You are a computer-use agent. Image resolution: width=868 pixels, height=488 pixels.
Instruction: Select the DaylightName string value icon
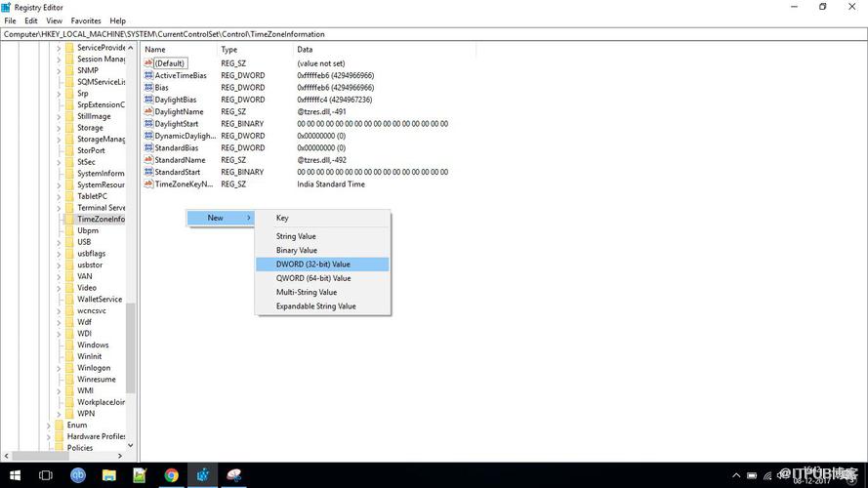(148, 111)
